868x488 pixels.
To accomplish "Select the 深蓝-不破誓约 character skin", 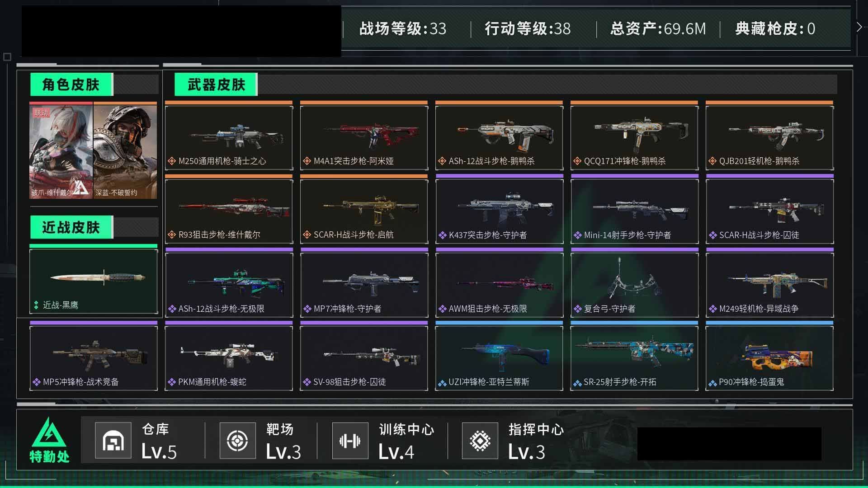I will click(125, 150).
